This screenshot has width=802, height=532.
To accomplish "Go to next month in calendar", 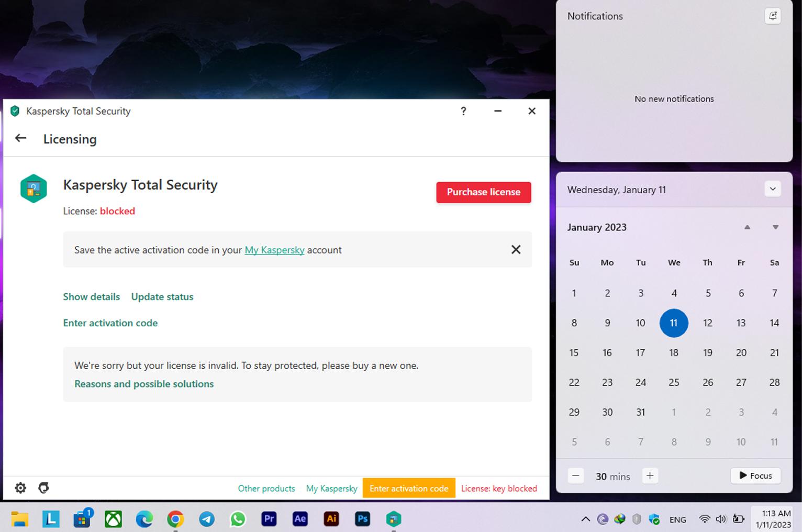I will tap(775, 227).
